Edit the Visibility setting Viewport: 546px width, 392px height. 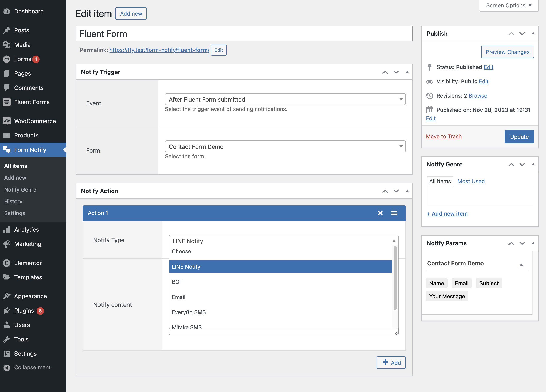484,81
